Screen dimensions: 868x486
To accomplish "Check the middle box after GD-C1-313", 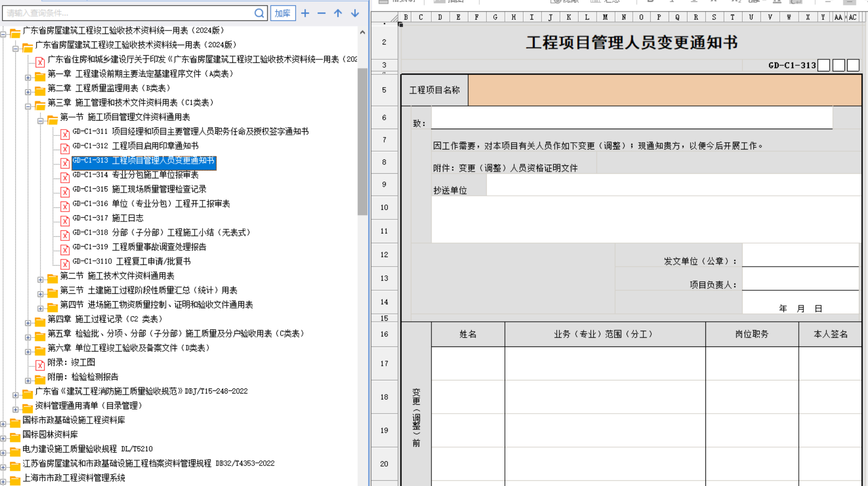I will [839, 66].
